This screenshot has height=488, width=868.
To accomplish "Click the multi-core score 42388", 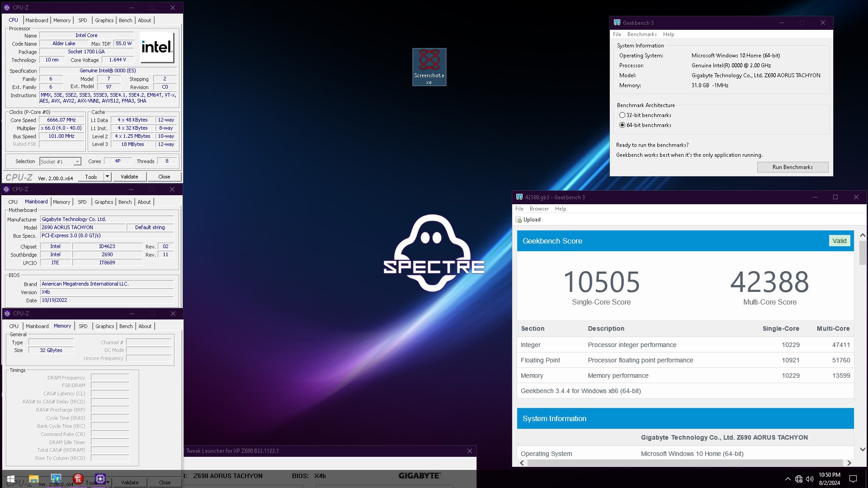I will point(769,282).
